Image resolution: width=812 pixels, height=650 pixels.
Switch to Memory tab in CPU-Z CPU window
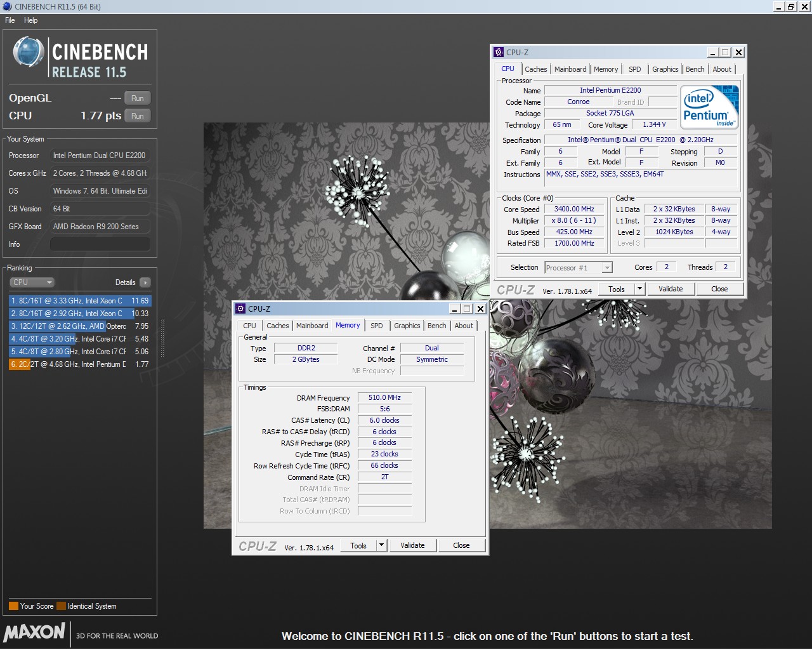point(606,69)
